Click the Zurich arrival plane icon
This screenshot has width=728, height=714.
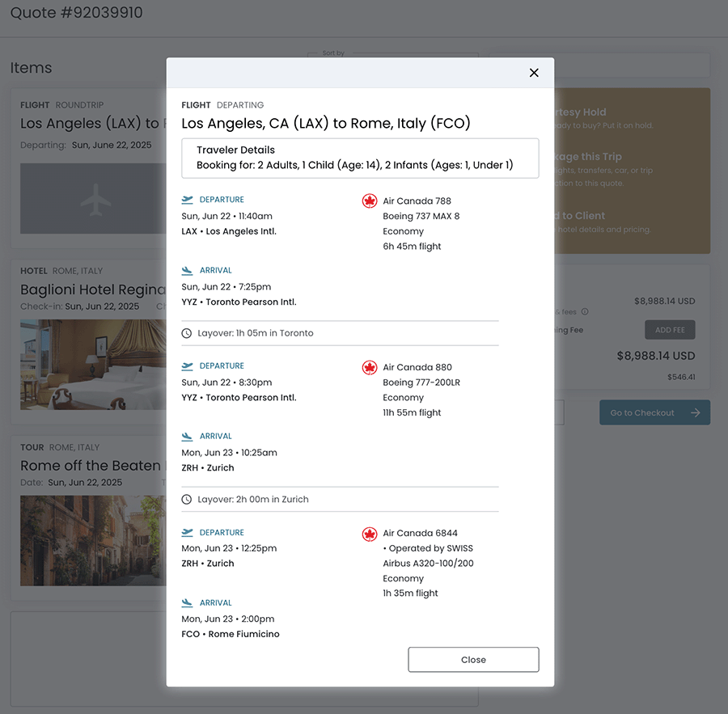(x=188, y=437)
